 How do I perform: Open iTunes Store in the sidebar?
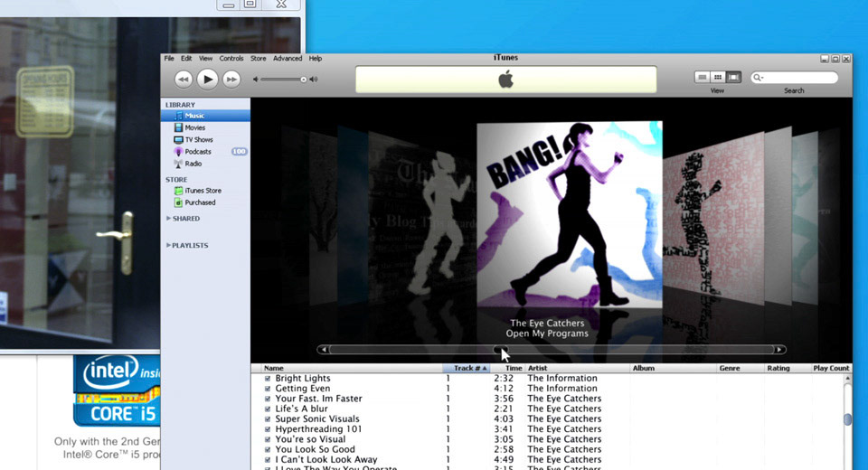[205, 191]
